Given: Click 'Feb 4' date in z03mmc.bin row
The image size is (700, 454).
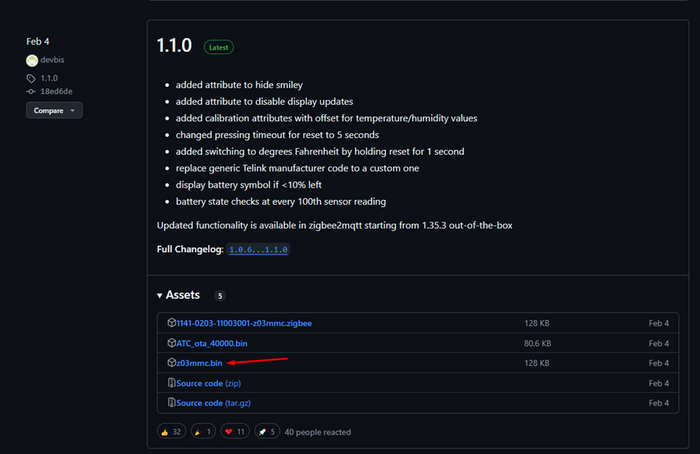Looking at the screenshot, I should (658, 363).
